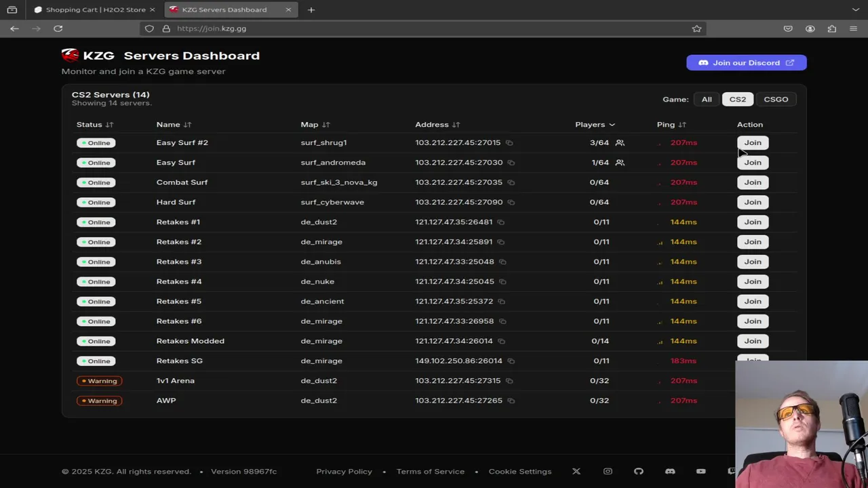Copy the Combat Surf server address
This screenshot has width=868, height=488.
[511, 182]
